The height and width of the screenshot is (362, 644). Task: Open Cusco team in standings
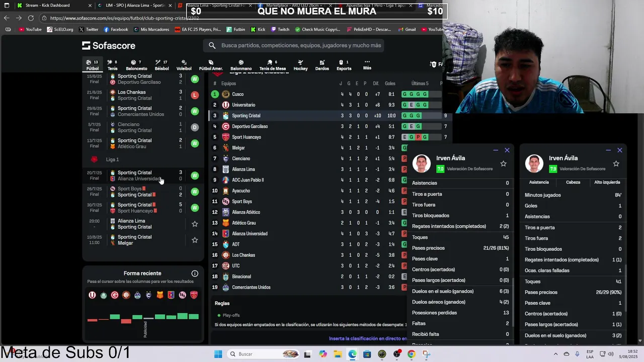pyautogui.click(x=237, y=94)
